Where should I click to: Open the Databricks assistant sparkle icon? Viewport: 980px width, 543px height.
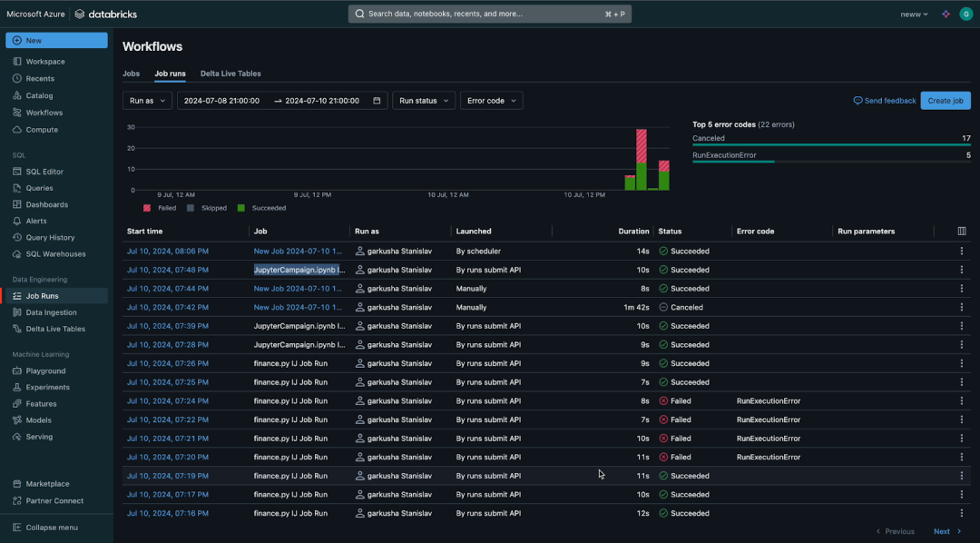[x=946, y=14]
